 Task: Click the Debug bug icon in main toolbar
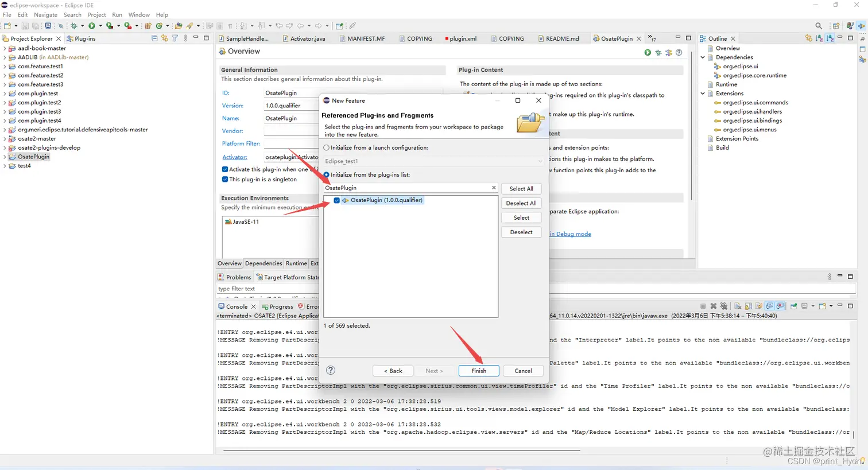pyautogui.click(x=74, y=25)
